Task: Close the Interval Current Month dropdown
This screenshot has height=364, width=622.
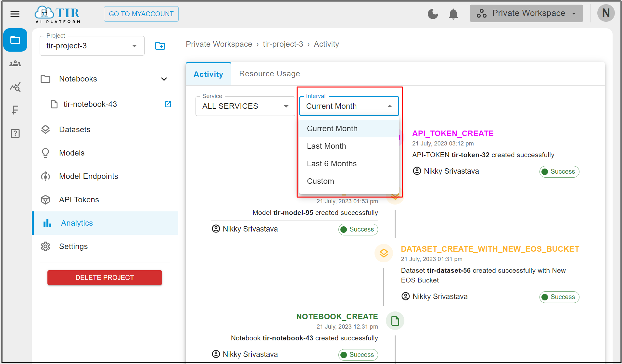Action: [x=349, y=106]
